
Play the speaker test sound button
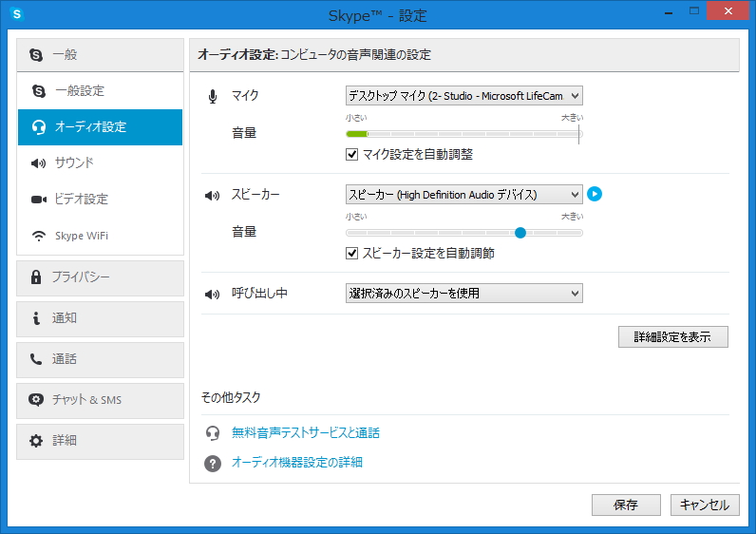click(595, 194)
